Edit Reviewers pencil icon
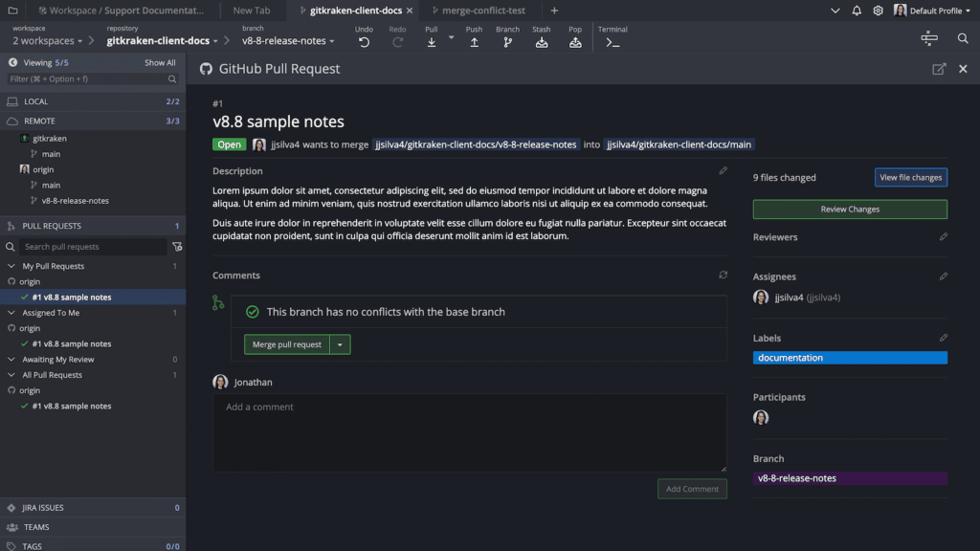The height and width of the screenshot is (551, 980). coord(943,237)
